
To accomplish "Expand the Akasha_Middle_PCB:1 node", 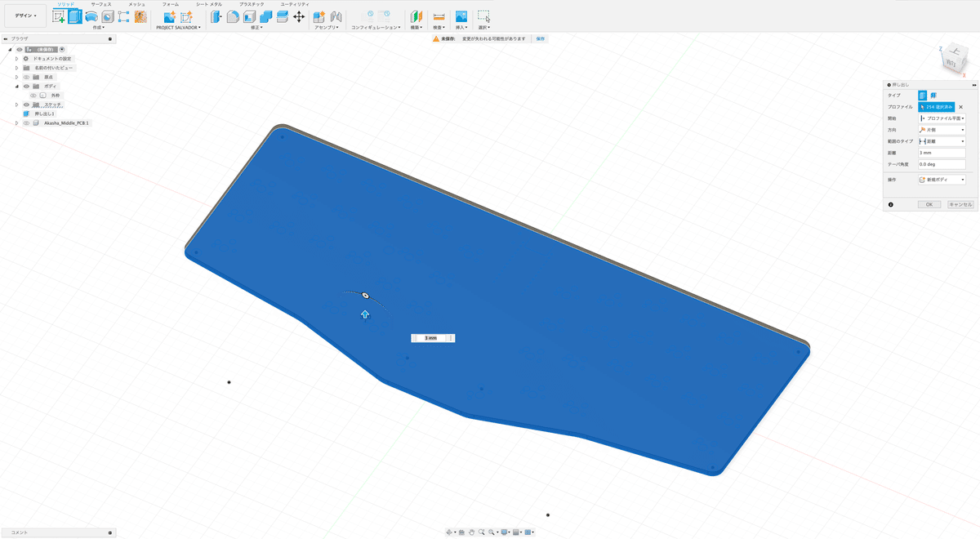I will tap(16, 123).
